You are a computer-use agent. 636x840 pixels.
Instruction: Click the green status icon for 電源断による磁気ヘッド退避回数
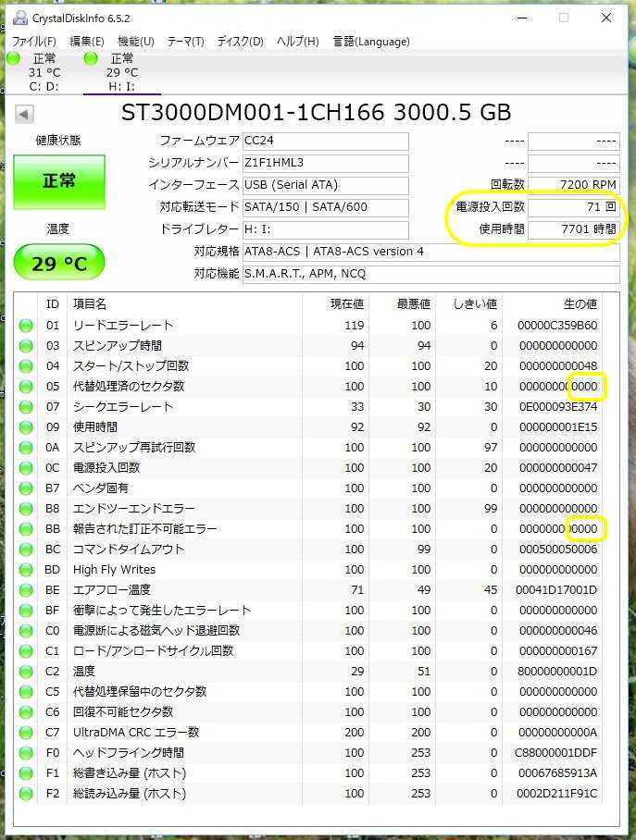(26, 631)
